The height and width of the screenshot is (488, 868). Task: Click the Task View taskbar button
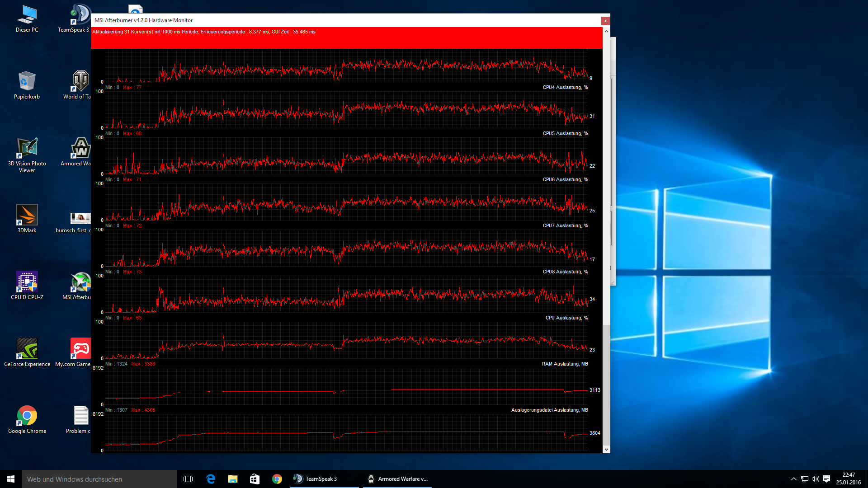coord(188,479)
